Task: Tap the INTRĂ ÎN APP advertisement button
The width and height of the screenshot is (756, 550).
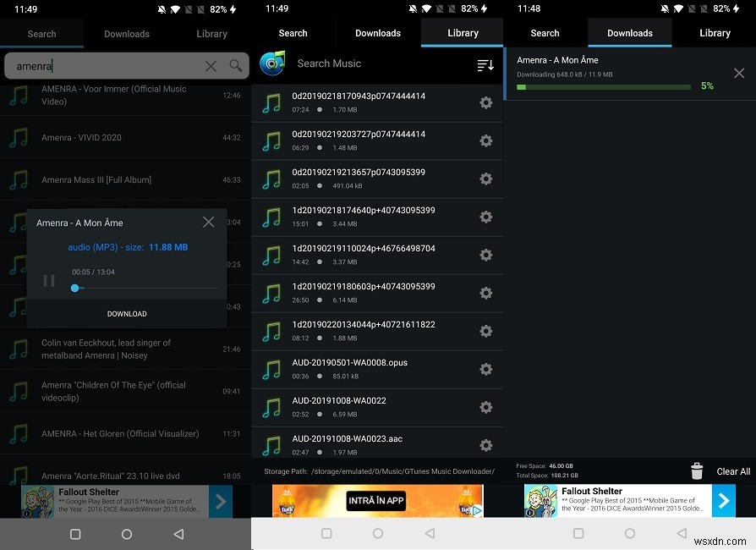Action: [x=377, y=500]
